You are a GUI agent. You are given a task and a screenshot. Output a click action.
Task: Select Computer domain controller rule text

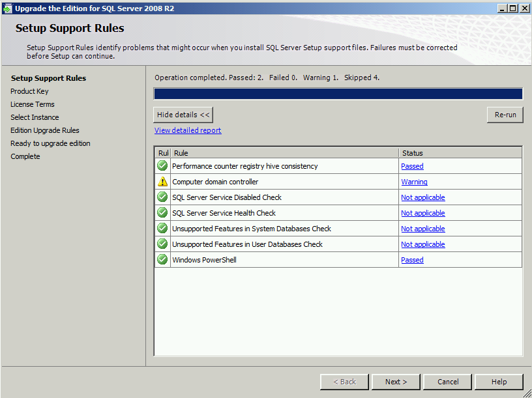tap(215, 182)
